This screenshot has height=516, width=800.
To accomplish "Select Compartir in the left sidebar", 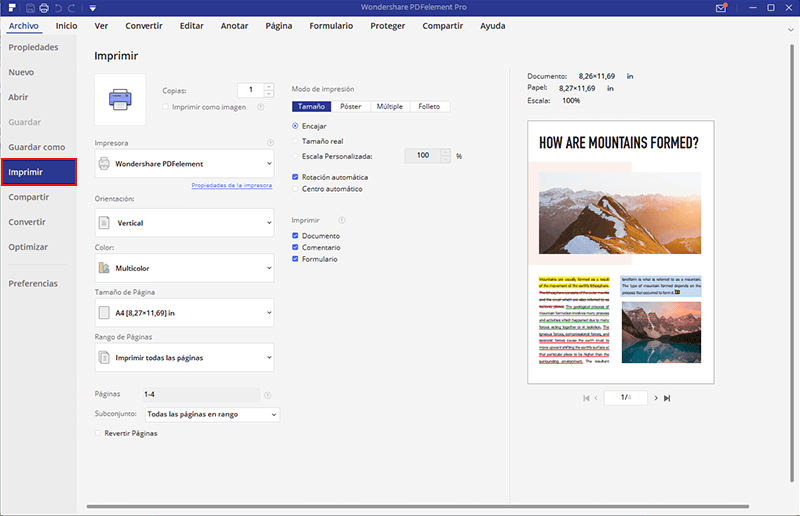I will tap(29, 197).
